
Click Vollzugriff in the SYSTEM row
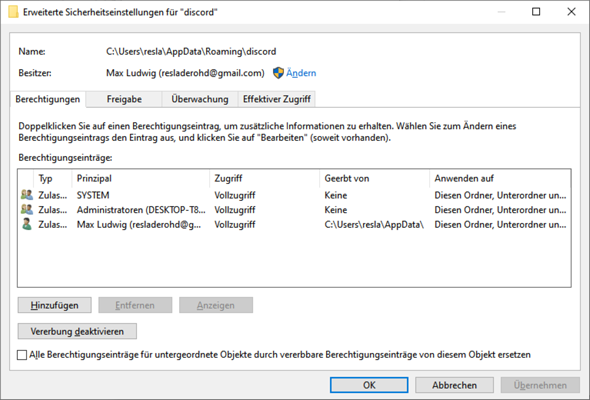235,195
